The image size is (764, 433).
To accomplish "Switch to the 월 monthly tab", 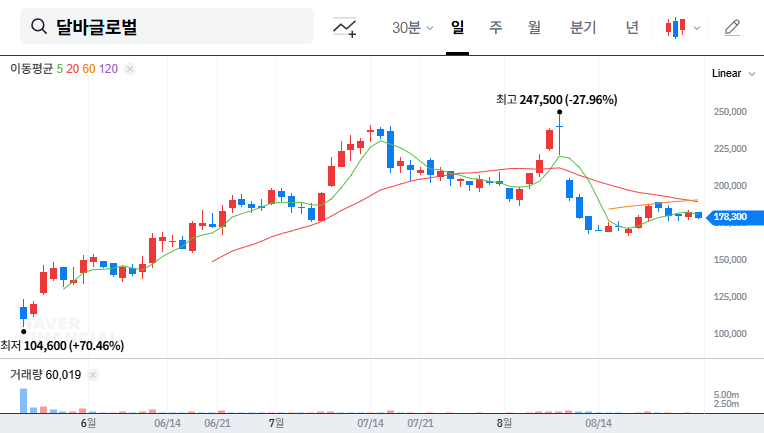I will point(535,27).
